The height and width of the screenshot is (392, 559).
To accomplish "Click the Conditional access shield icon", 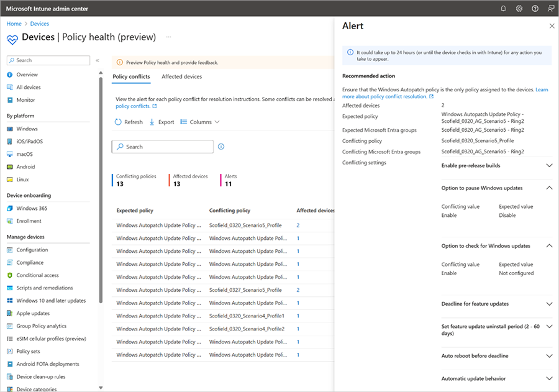I will click(x=9, y=275).
